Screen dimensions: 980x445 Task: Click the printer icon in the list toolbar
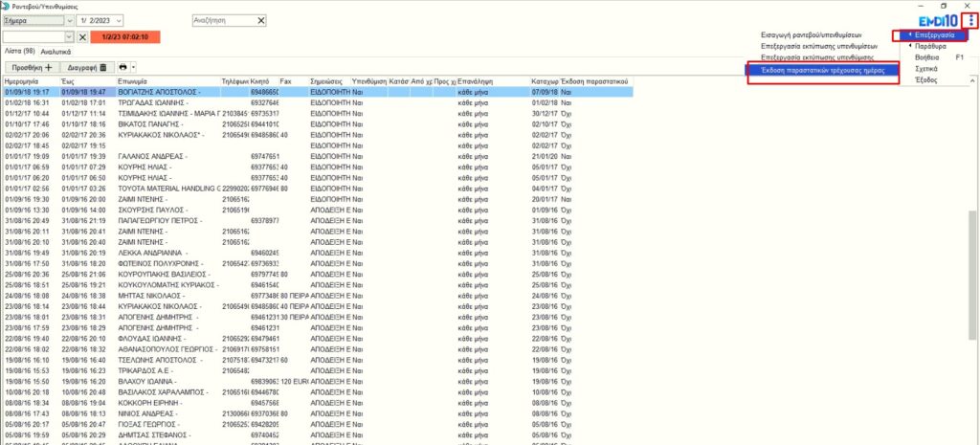click(x=122, y=67)
